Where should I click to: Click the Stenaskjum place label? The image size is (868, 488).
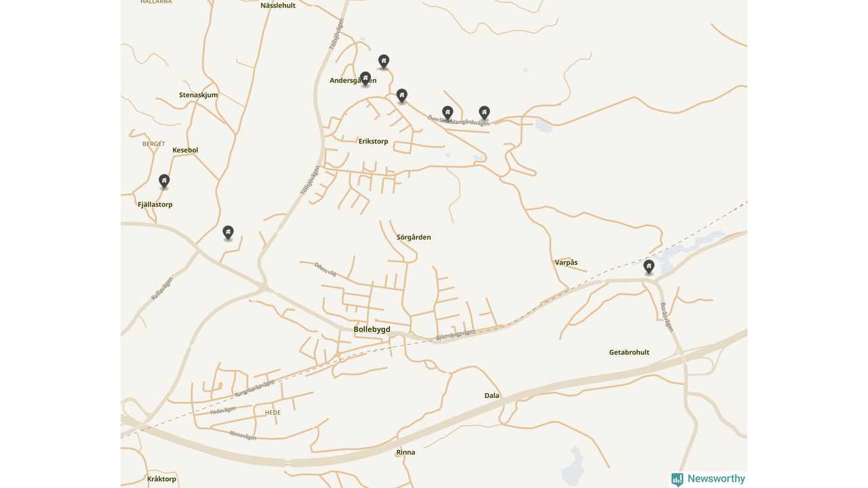pyautogui.click(x=199, y=95)
